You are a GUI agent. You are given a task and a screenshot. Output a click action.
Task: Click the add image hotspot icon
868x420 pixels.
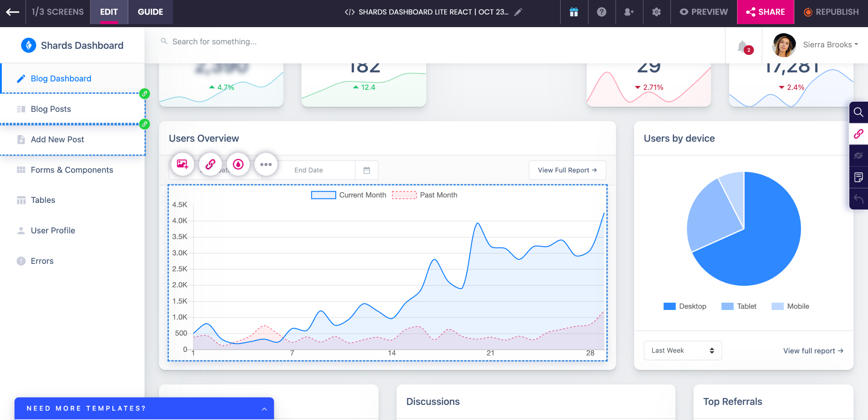[182, 164]
